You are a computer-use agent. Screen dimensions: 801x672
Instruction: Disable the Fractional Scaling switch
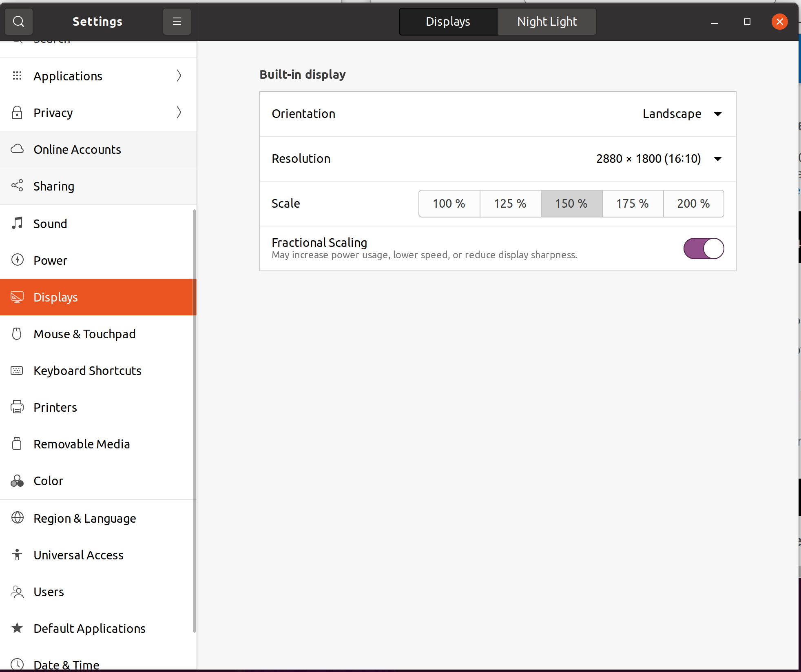coord(704,248)
